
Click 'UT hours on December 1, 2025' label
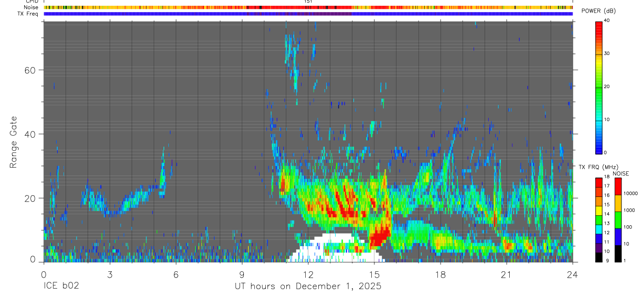tap(308, 287)
